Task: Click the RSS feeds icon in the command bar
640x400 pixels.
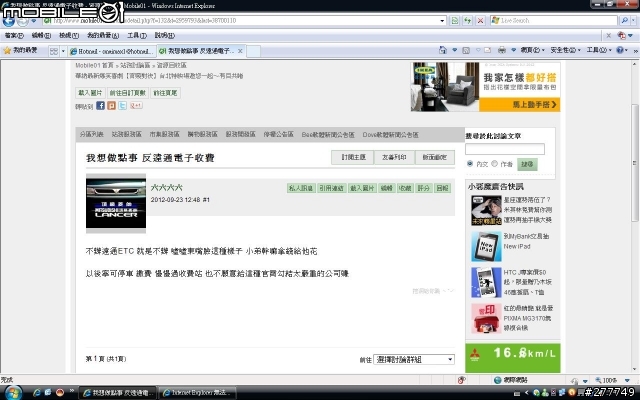Action: coord(466,50)
